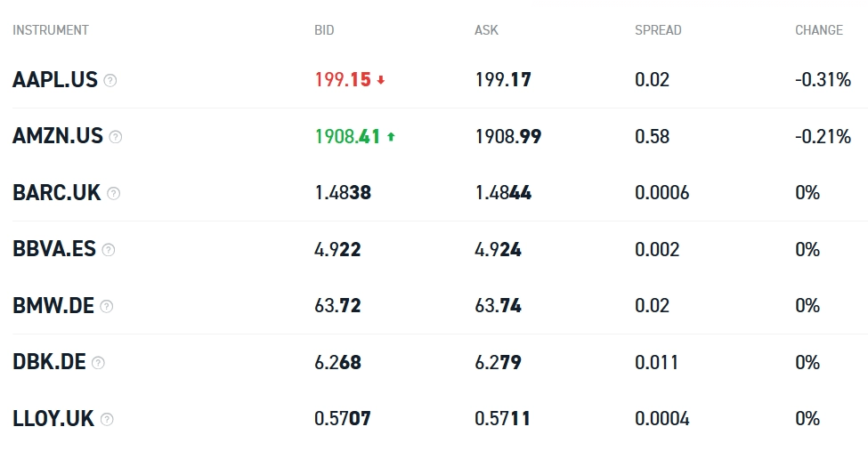Viewport: 868px width, 451px height.
Task: Click the SPREAD column header
Action: [x=658, y=30]
